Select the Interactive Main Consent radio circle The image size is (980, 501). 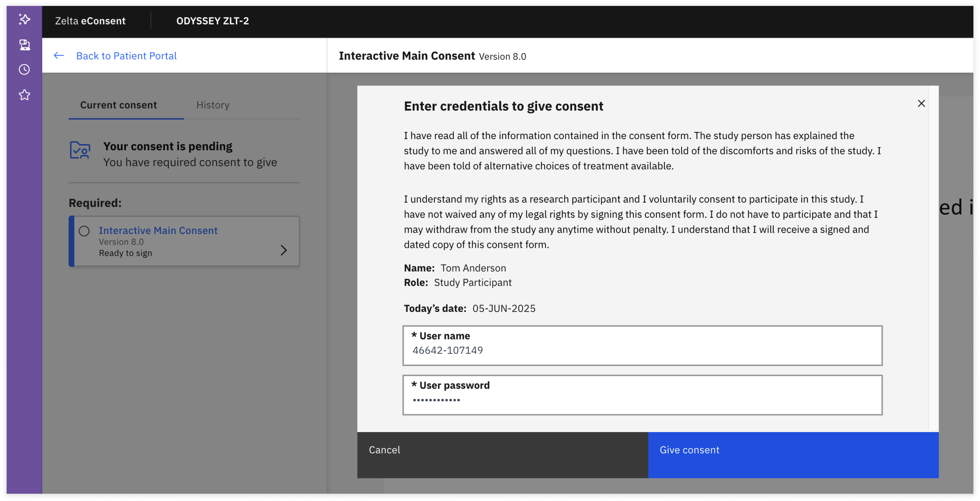pos(84,231)
